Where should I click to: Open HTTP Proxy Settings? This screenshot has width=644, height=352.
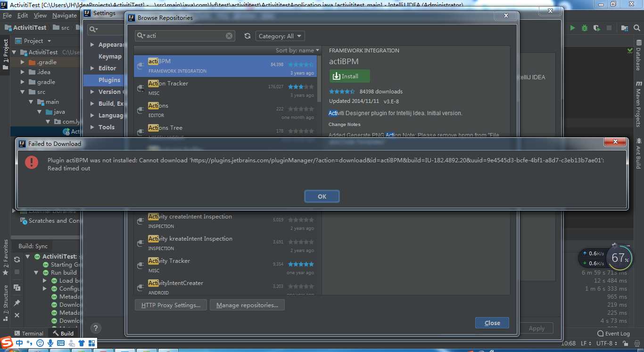pos(171,305)
